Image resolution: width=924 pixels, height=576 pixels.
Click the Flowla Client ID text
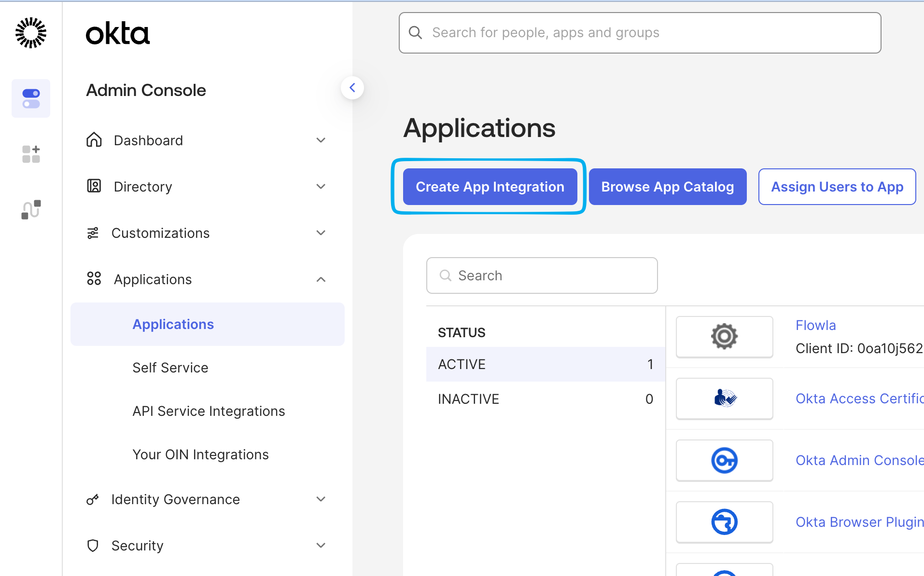[859, 348]
